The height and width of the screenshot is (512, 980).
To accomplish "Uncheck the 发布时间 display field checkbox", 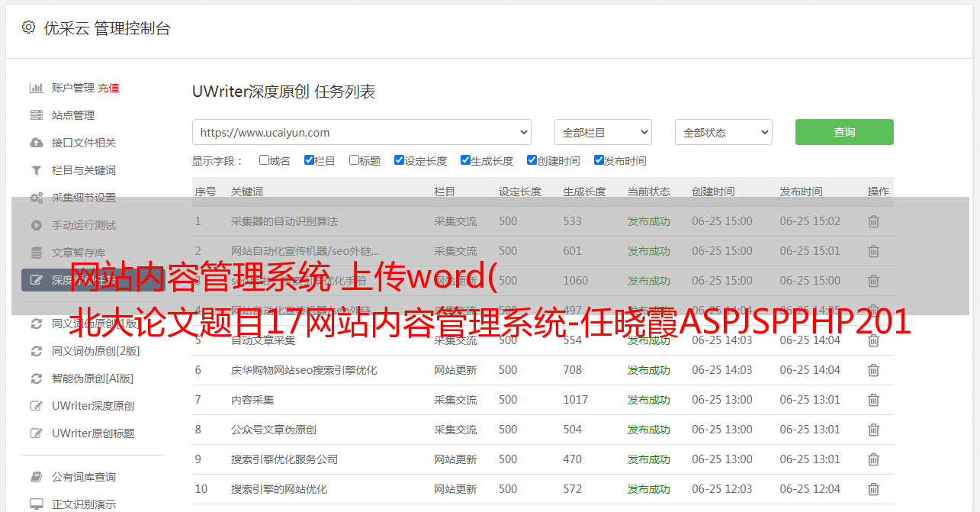I will pos(599,160).
